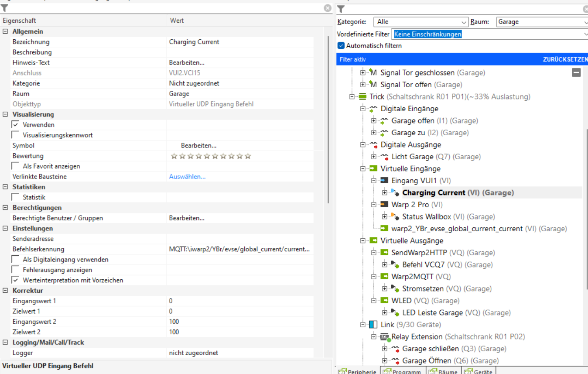Click the Virtuelle Ausgänge green icon
Image resolution: width=588 pixels, height=374 pixels.
pos(373,241)
